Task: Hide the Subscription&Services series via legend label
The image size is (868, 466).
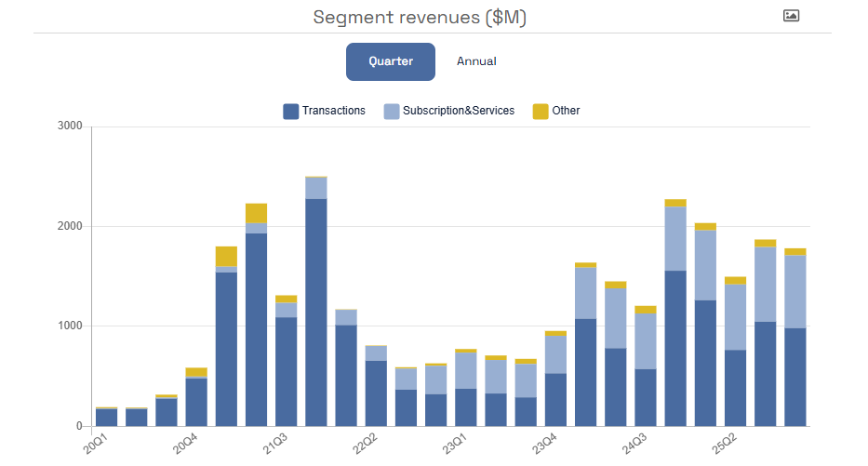Action: [458, 111]
